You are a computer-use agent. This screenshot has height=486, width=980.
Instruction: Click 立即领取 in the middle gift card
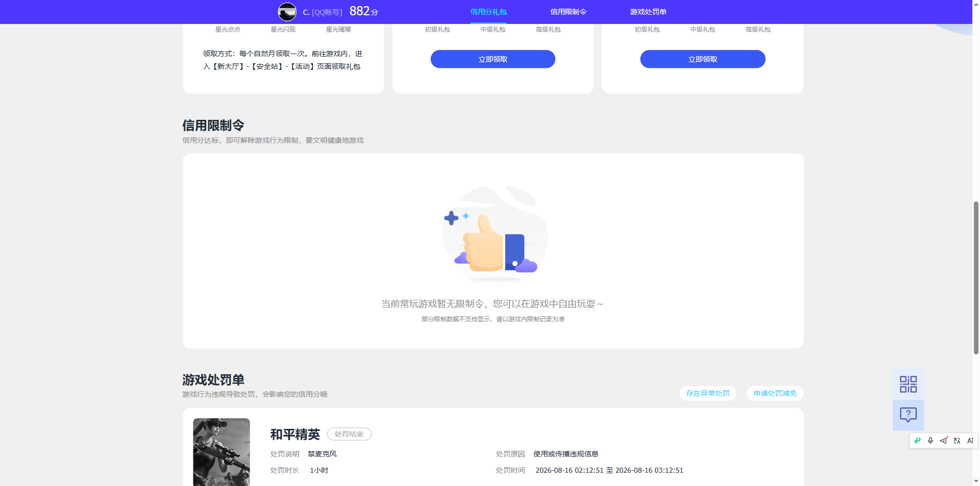tap(493, 59)
